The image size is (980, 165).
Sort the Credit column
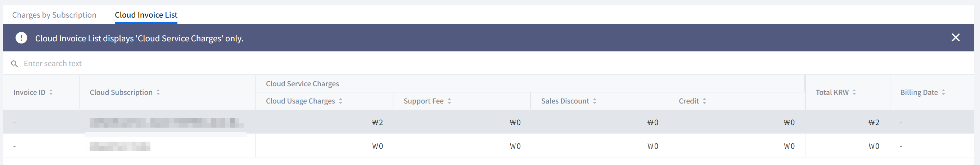[x=705, y=101]
